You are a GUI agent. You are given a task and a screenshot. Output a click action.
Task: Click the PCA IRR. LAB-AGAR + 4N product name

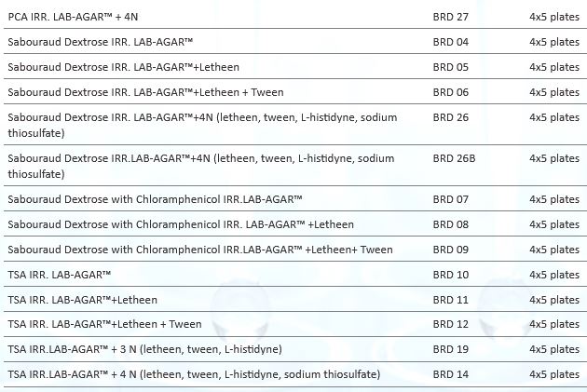pos(74,17)
